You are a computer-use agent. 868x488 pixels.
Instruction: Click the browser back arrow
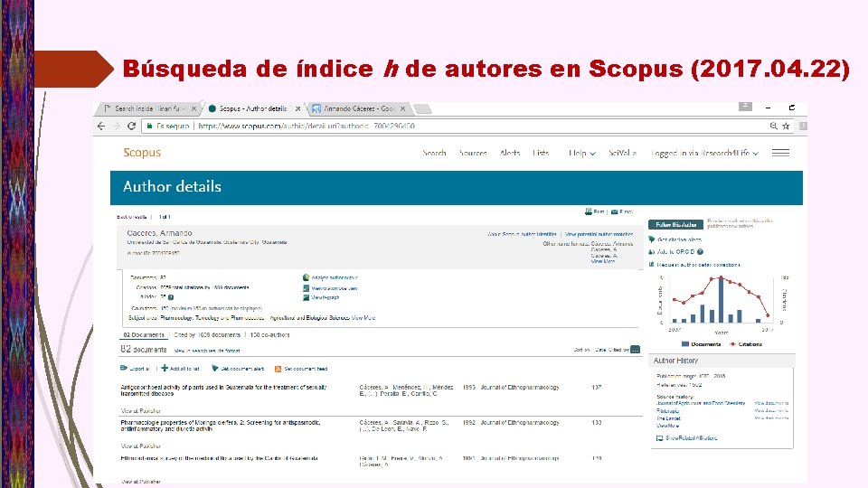click(100, 127)
